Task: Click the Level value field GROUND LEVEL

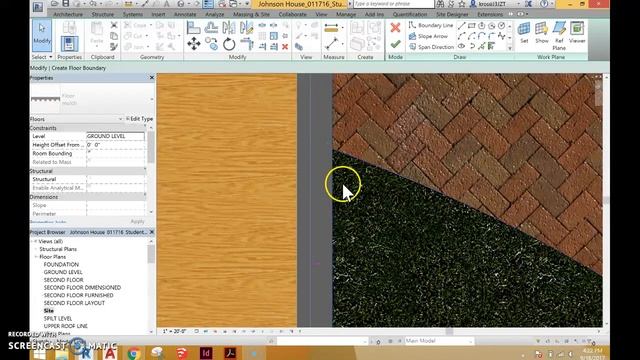Action: pyautogui.click(x=116, y=136)
